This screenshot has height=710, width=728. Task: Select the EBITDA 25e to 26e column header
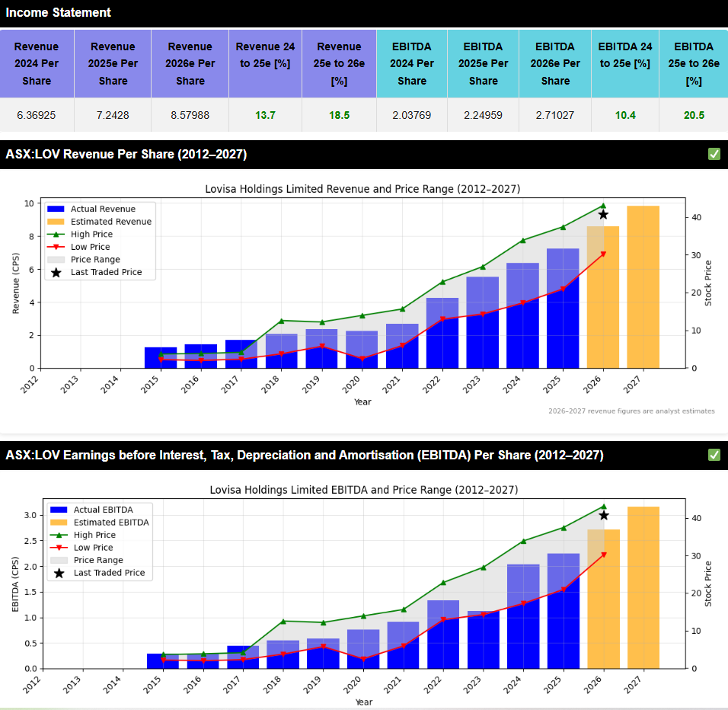pyautogui.click(x=693, y=64)
